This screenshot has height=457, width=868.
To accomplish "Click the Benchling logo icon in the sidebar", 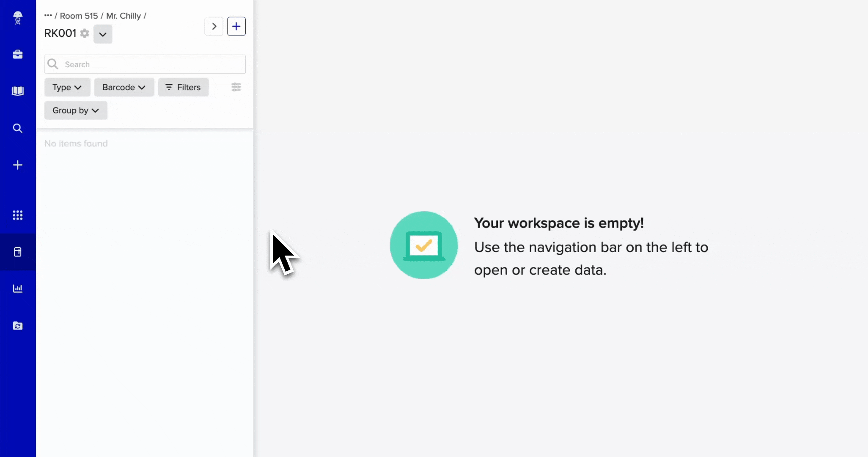I will 18,18.
